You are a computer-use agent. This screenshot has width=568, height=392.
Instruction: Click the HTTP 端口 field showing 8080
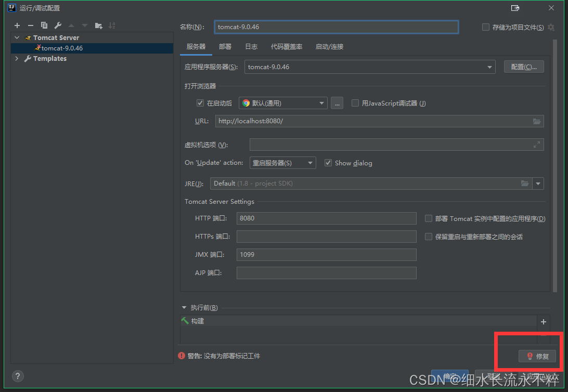click(326, 218)
